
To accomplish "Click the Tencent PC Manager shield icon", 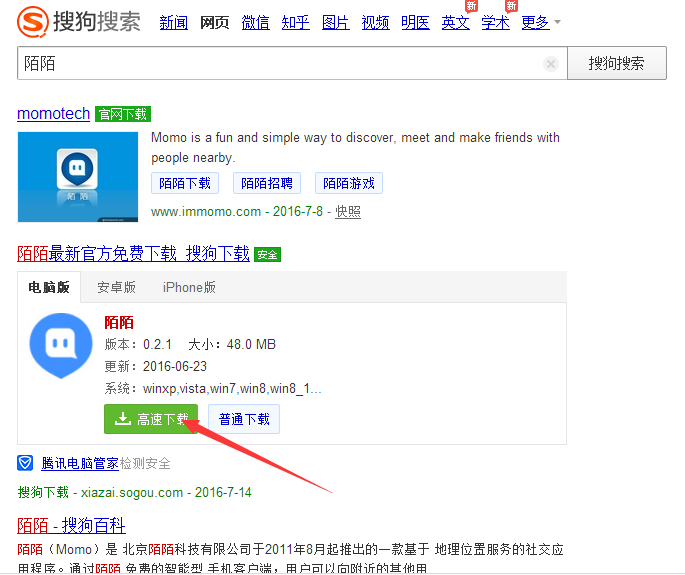I will (x=25, y=463).
